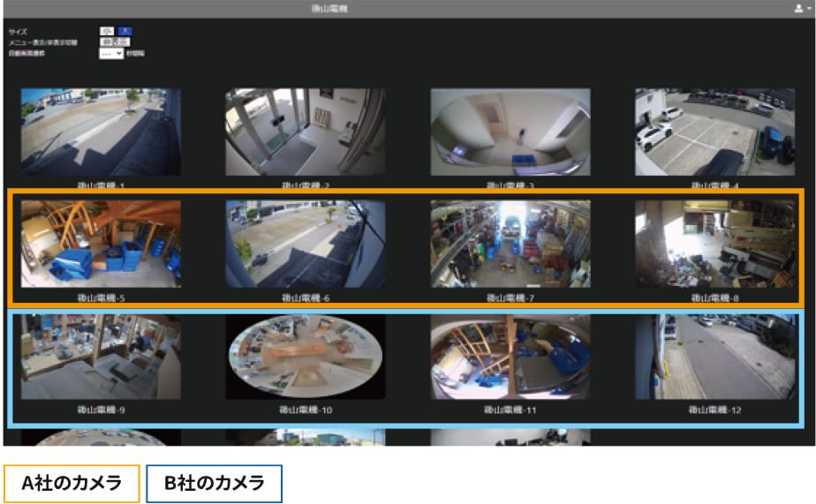This screenshot has width=816, height=504.
Task: Select the large (大) size button
Action: tap(125, 31)
